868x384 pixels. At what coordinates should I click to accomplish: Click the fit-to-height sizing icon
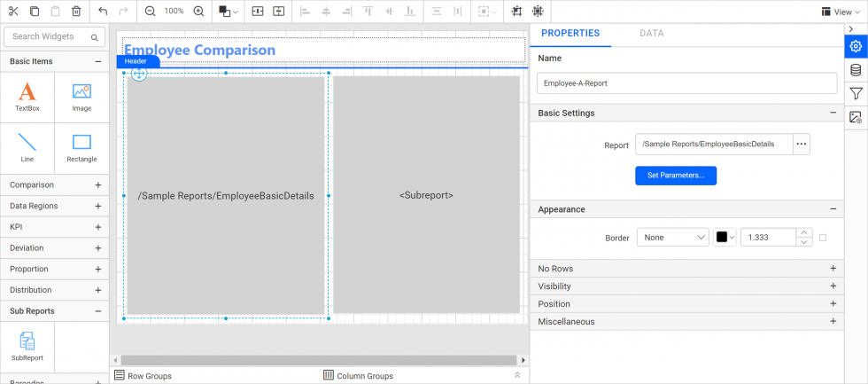pos(278,11)
